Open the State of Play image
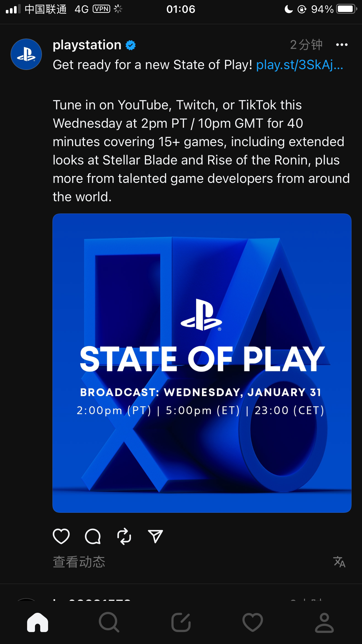 click(x=202, y=363)
